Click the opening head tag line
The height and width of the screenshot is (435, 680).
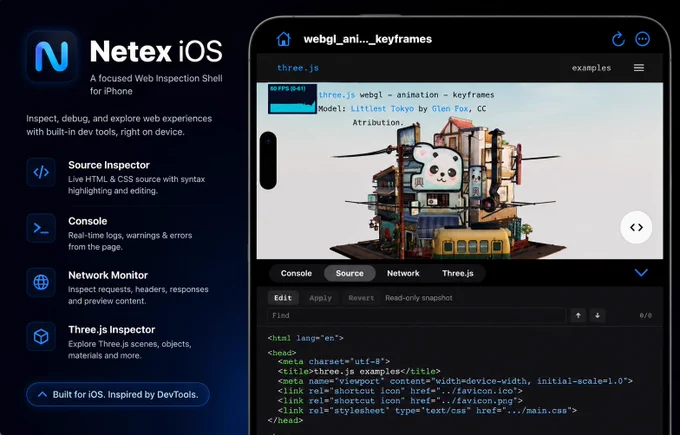[x=282, y=353]
